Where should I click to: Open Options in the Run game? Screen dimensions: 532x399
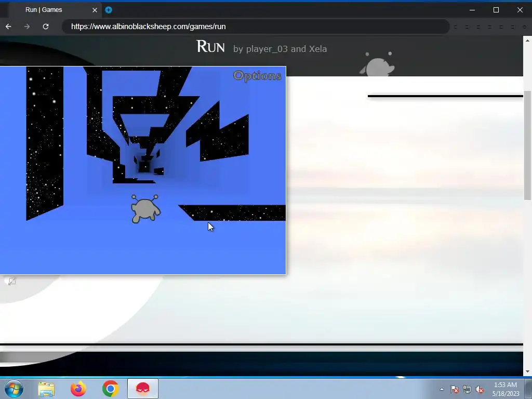click(x=257, y=76)
